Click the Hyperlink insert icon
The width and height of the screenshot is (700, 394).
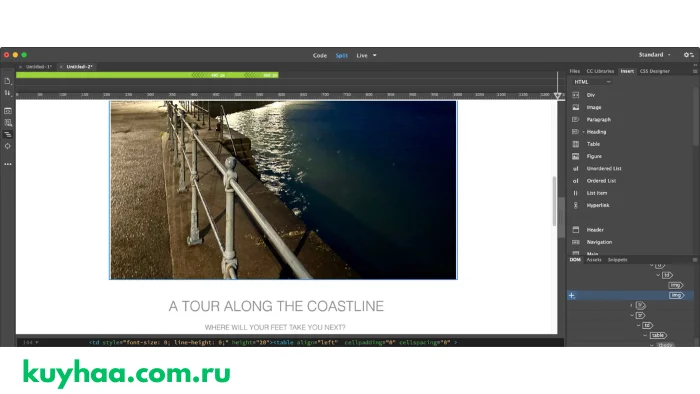tap(576, 205)
